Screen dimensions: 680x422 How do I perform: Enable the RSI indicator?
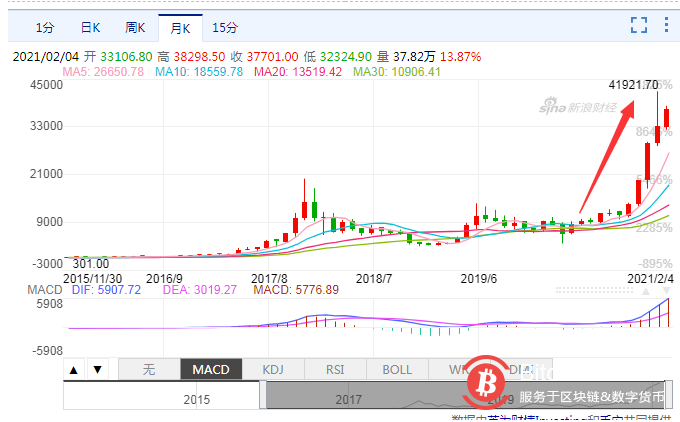point(335,369)
